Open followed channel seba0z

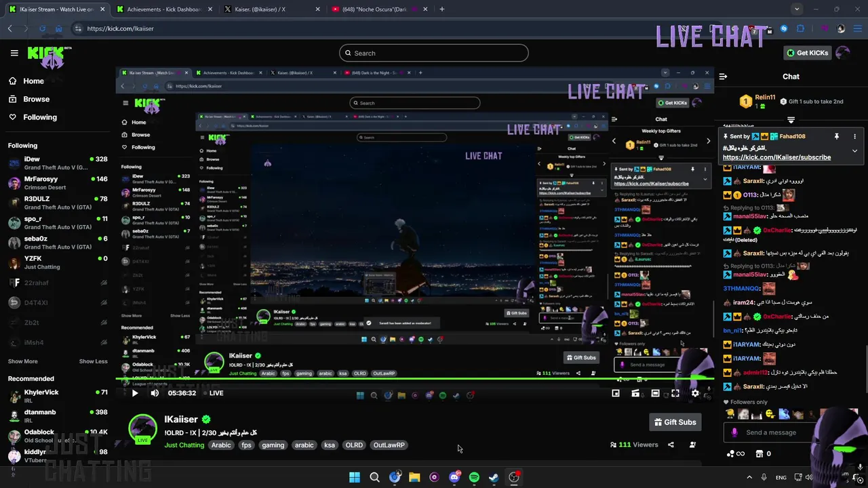[58, 243]
